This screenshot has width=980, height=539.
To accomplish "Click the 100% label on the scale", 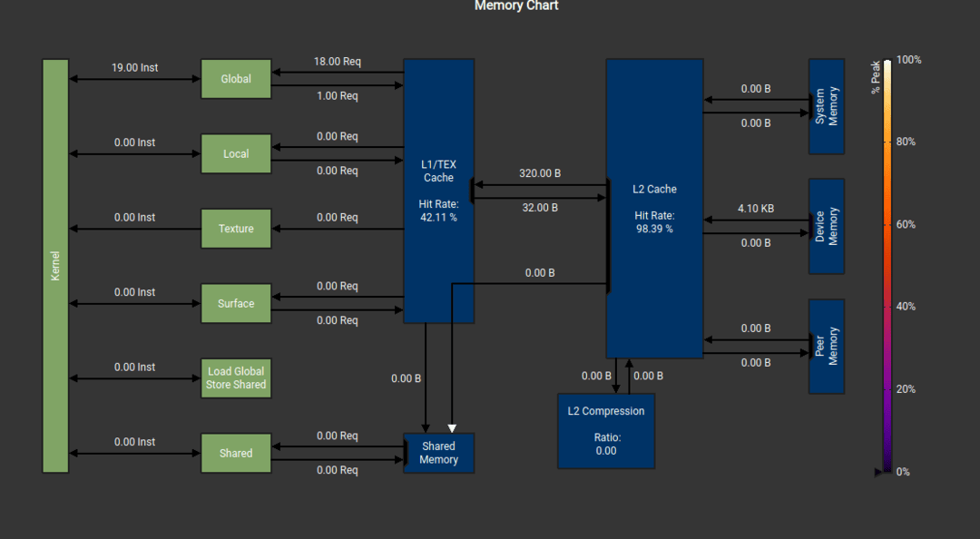I will pyautogui.click(x=908, y=60).
